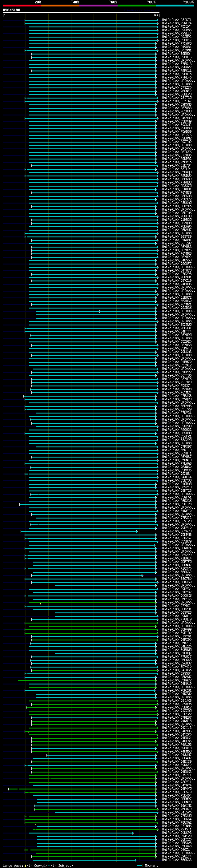Select the UniRef100_B2YI47 label
The height and width of the screenshot is (868, 197).
[x=176, y=101]
